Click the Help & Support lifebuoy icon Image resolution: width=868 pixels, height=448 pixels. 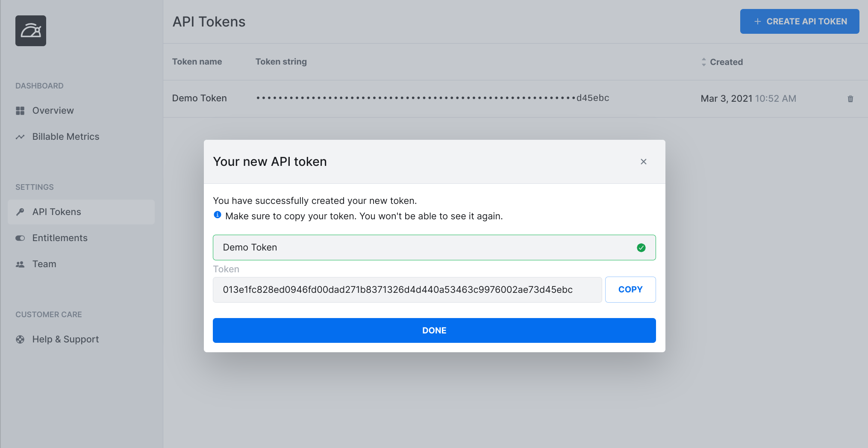(20, 339)
